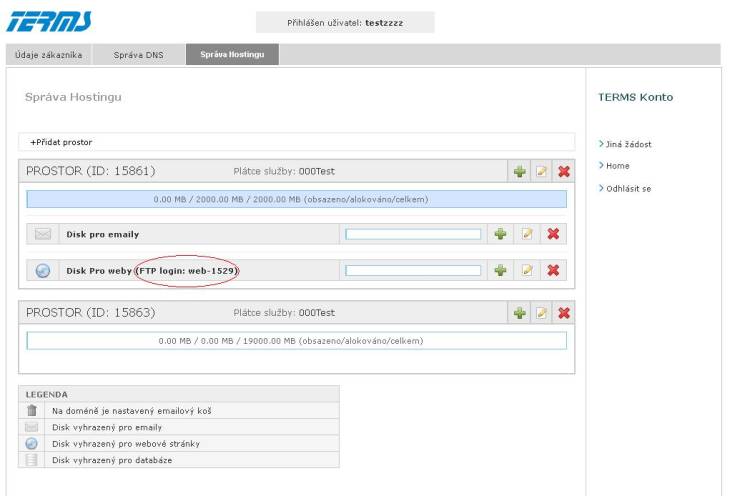Viewport: 750px width, 496px height.
Task: Go to the Home link
Action: [617, 166]
